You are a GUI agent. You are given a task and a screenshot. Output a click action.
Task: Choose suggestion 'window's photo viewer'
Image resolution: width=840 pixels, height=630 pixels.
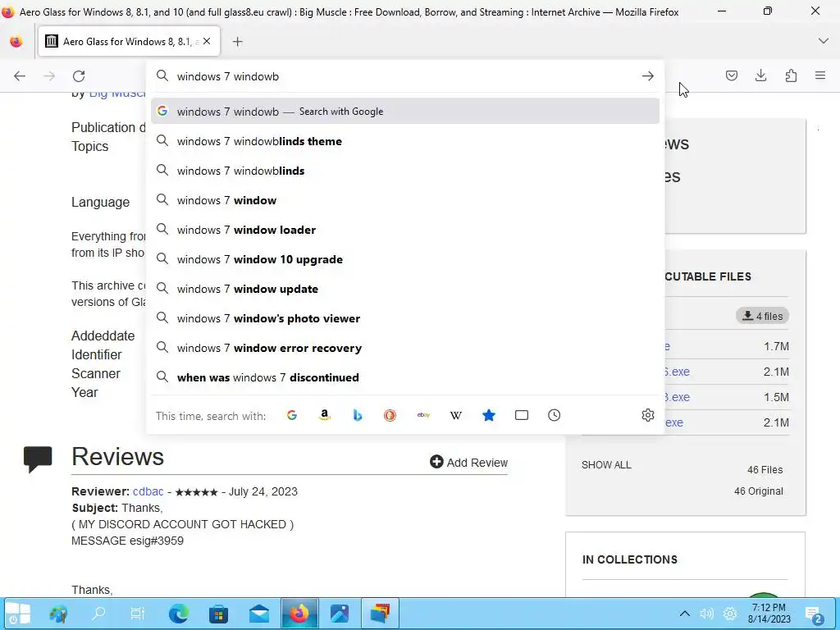tap(405, 318)
